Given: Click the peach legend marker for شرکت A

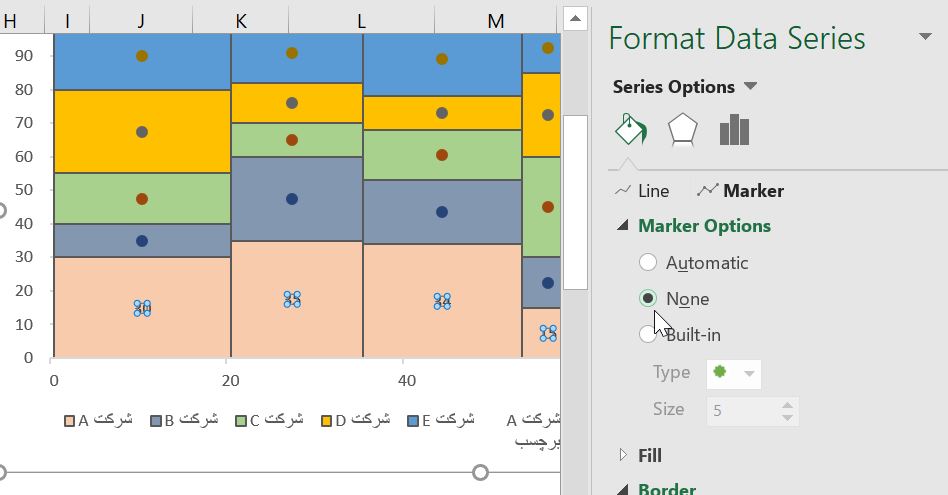Looking at the screenshot, I should coord(69,420).
